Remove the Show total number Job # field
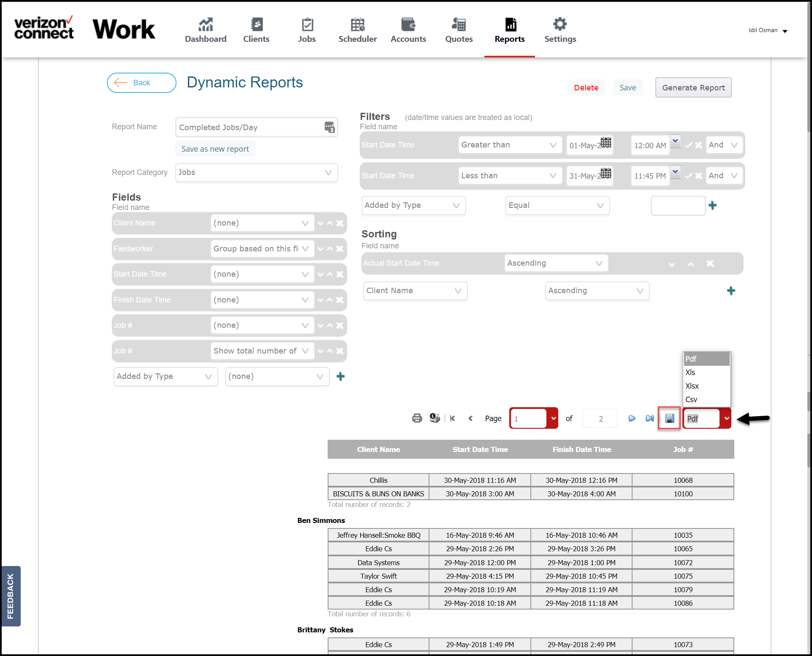This screenshot has width=812, height=656. click(339, 351)
